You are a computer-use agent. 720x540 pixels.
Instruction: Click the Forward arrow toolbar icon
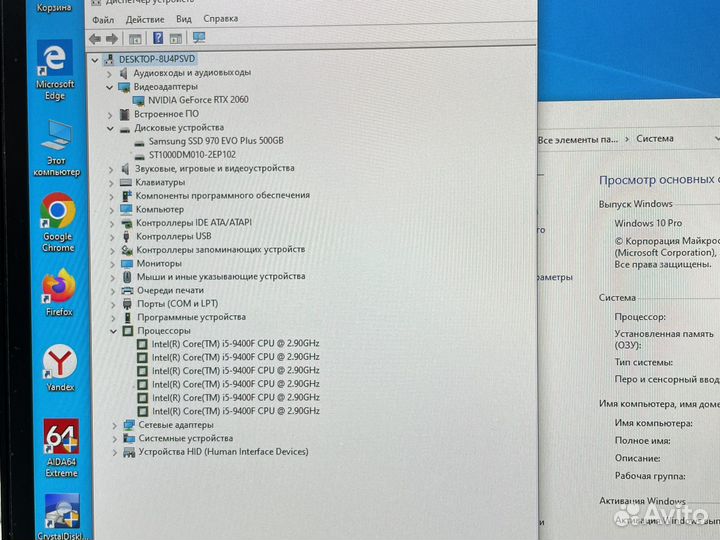(112, 39)
